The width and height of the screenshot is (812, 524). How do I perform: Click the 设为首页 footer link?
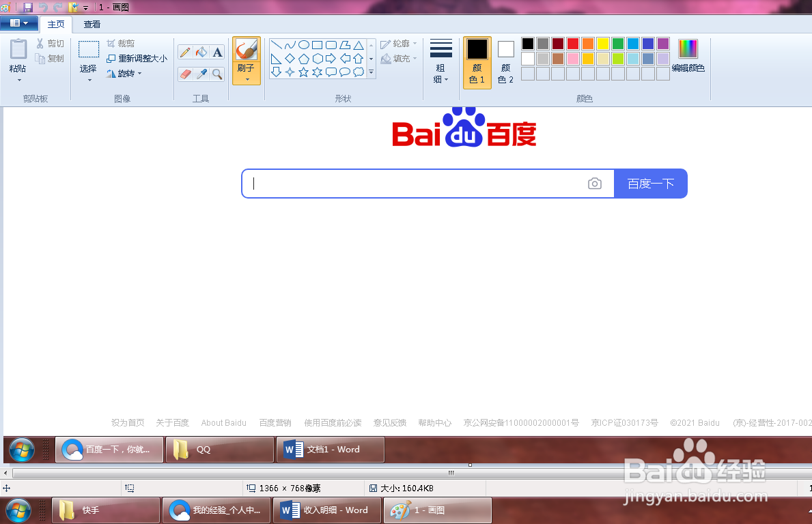(x=128, y=422)
